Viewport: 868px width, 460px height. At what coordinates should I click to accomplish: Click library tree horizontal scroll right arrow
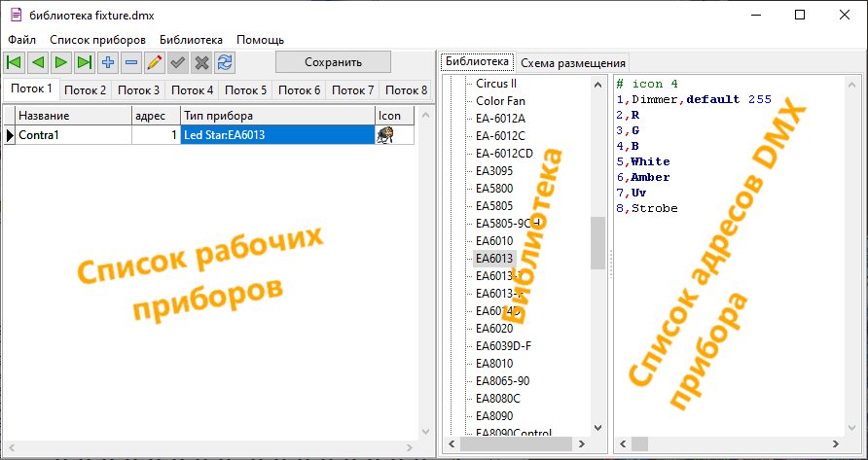[581, 443]
